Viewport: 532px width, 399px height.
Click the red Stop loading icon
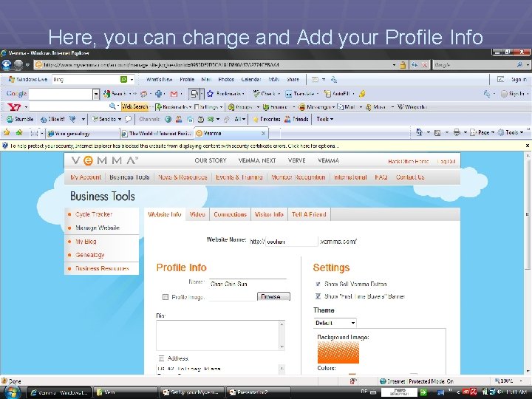click(x=424, y=65)
